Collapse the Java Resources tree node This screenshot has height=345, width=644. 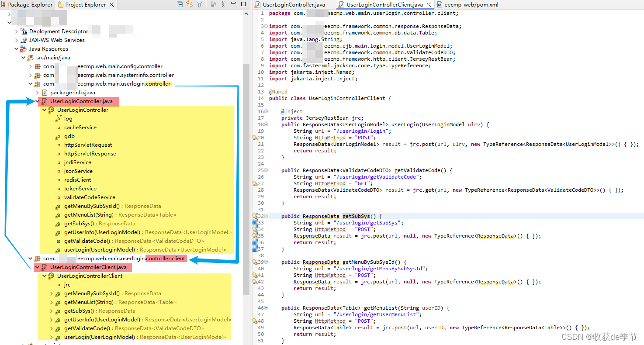17,49
